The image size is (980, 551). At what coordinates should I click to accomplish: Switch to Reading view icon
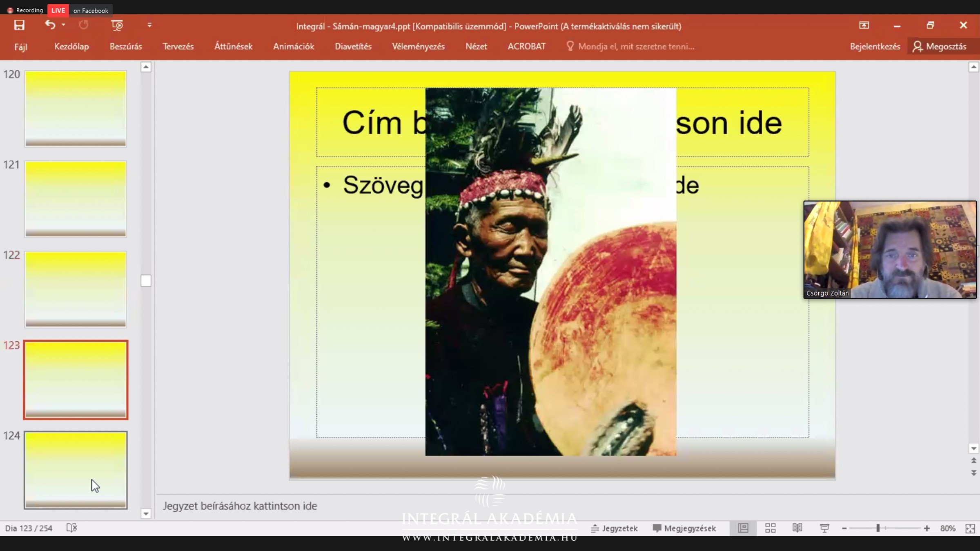(x=797, y=528)
